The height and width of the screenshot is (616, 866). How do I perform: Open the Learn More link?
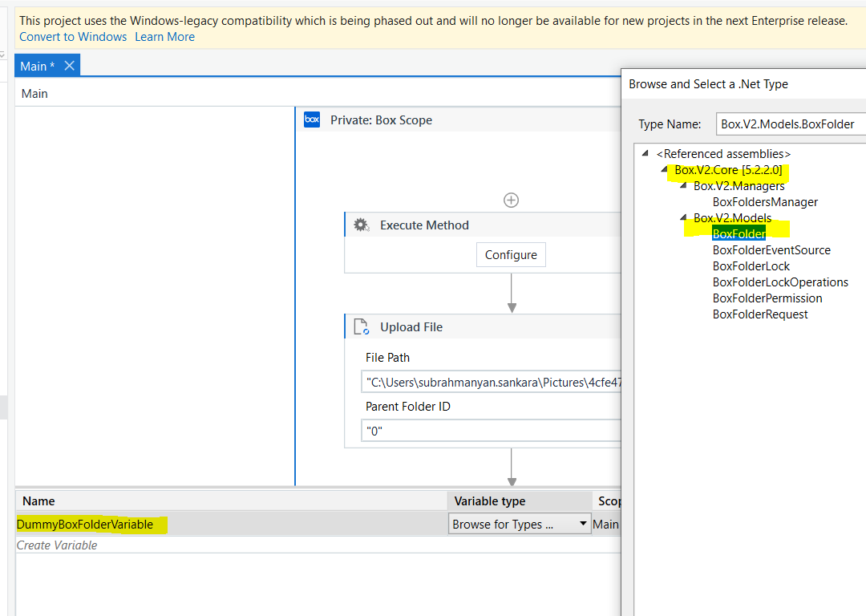164,37
